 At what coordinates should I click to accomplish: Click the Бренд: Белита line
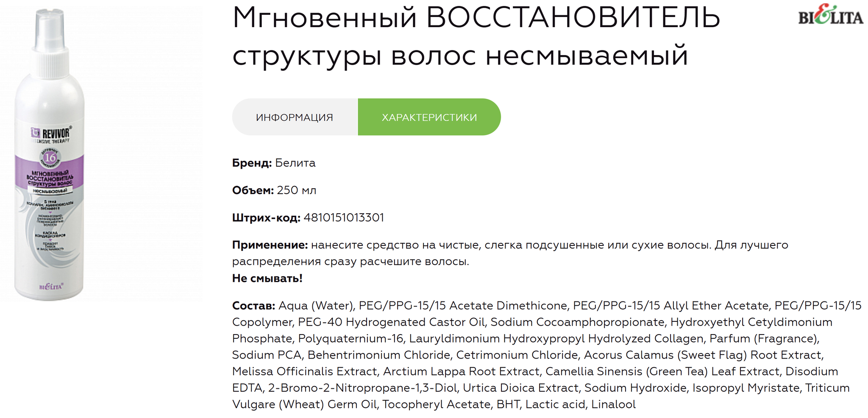274,163
